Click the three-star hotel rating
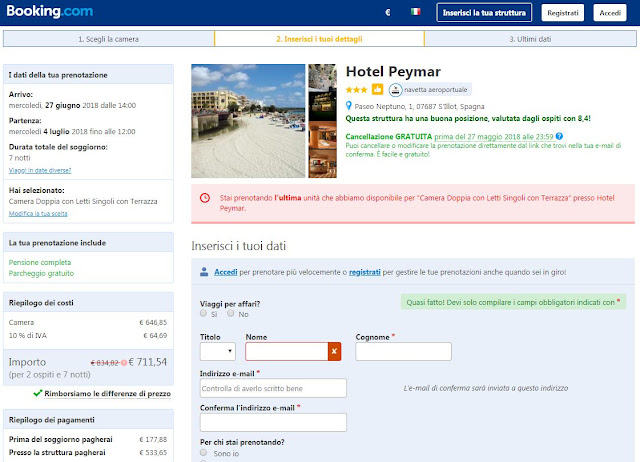640x462 pixels. tap(356, 90)
